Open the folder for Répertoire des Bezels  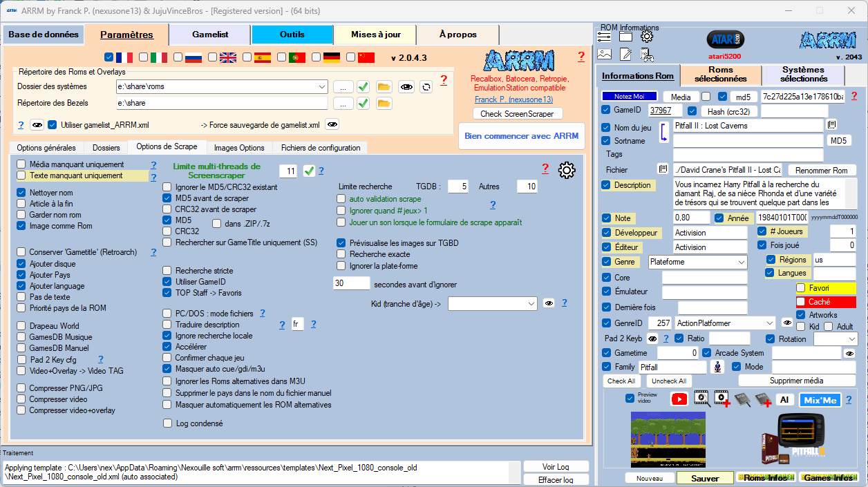[x=384, y=103]
